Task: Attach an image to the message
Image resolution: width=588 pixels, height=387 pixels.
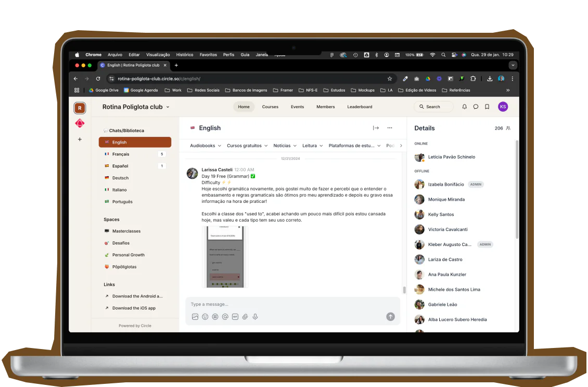Action: 195,317
